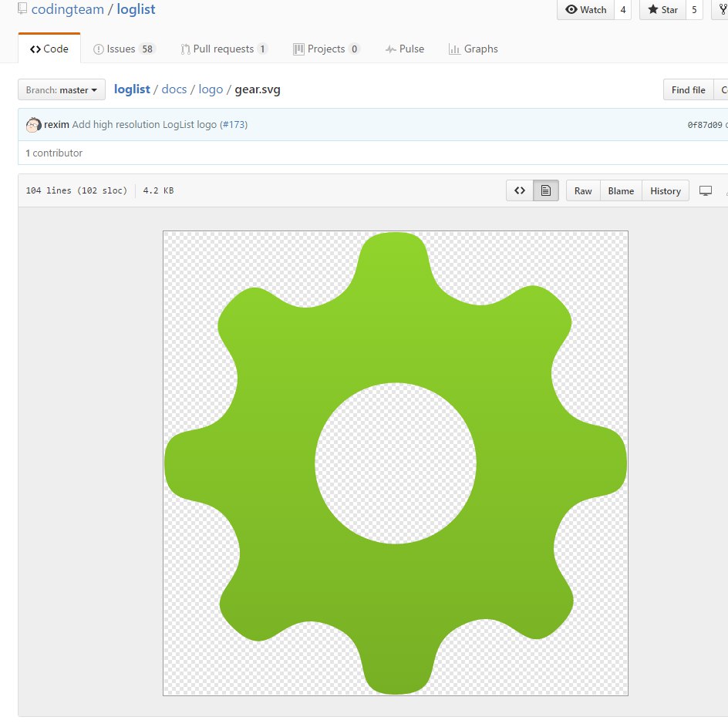Click the fork icon button
Screen dimensions: 728x727
[721, 10]
